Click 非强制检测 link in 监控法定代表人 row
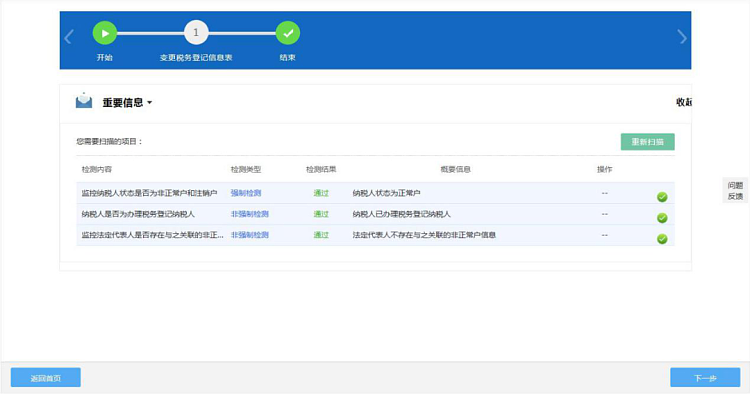The width and height of the screenshot is (750, 394). [250, 235]
